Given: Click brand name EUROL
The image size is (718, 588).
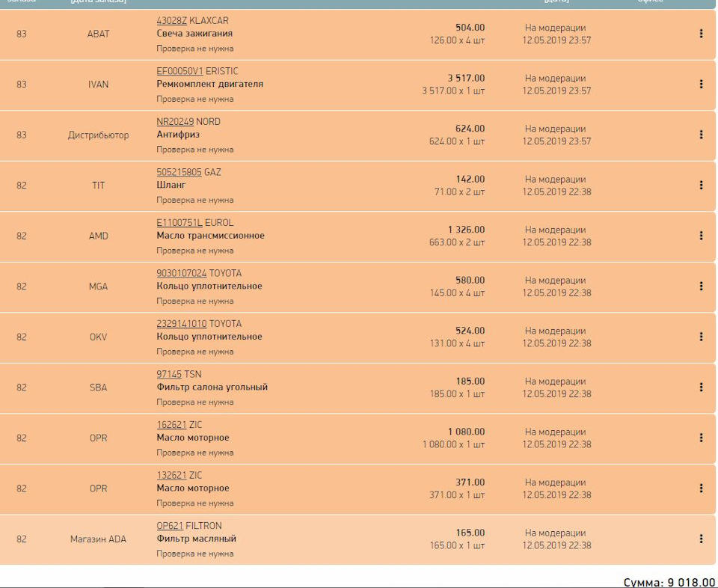Looking at the screenshot, I should (x=219, y=223).
